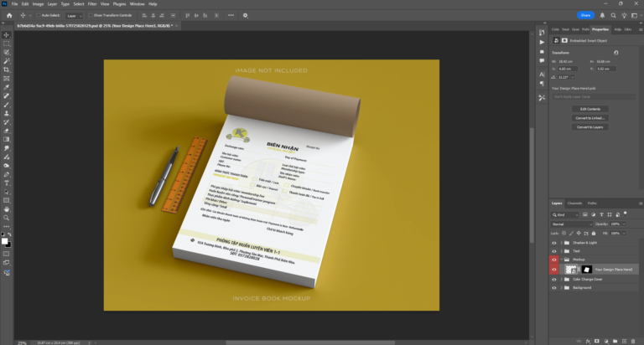Select the Horizontal Type tool
The width and height of the screenshot is (644, 345).
[x=6, y=183]
